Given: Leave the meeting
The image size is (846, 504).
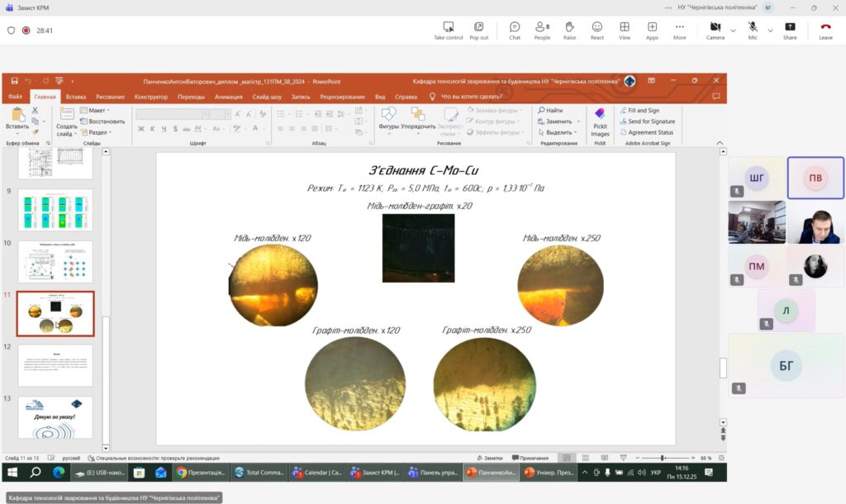Looking at the screenshot, I should coord(825,31).
